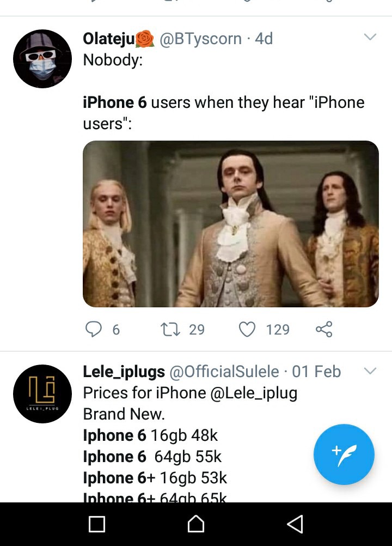This screenshot has height=546, width=392.
Task: Open Lele_iplugs profile avatar
Action: [x=42, y=394]
